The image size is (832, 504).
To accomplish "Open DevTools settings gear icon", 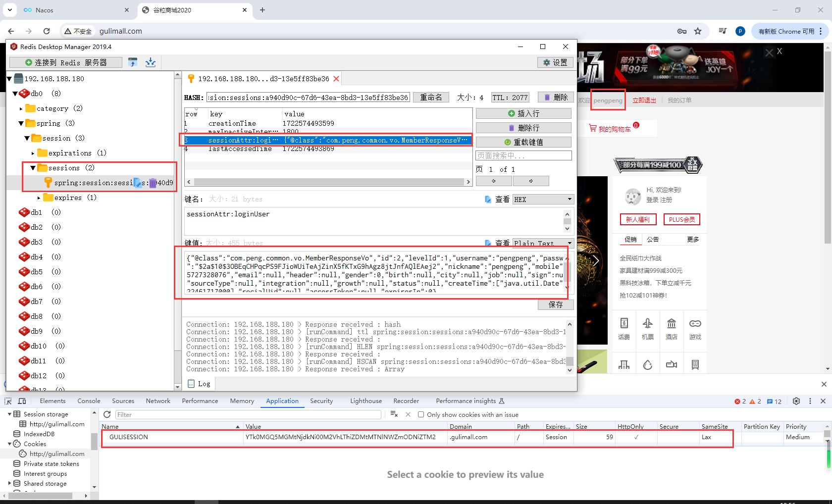I will (796, 401).
